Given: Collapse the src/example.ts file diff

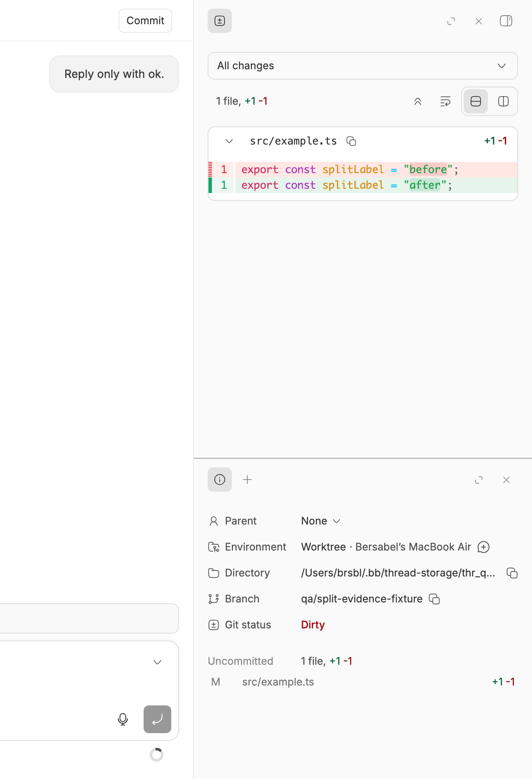Looking at the screenshot, I should (229, 141).
